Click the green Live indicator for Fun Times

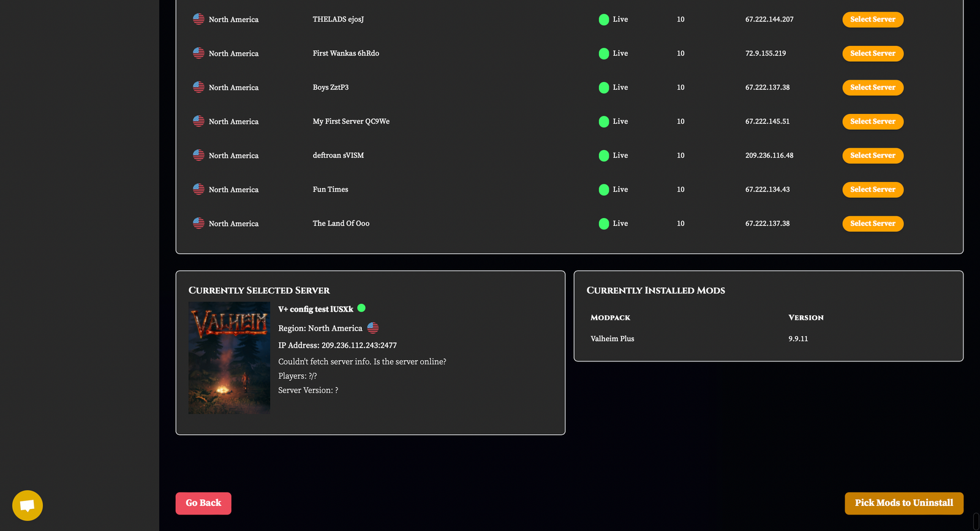tap(603, 190)
